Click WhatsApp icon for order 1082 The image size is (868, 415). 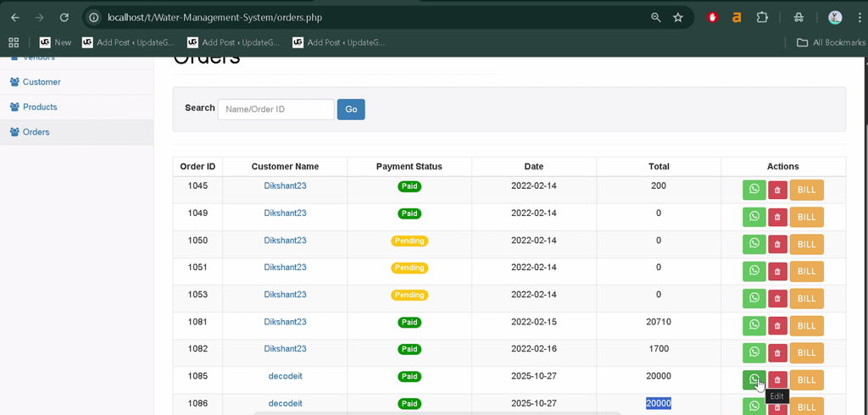[x=754, y=352]
